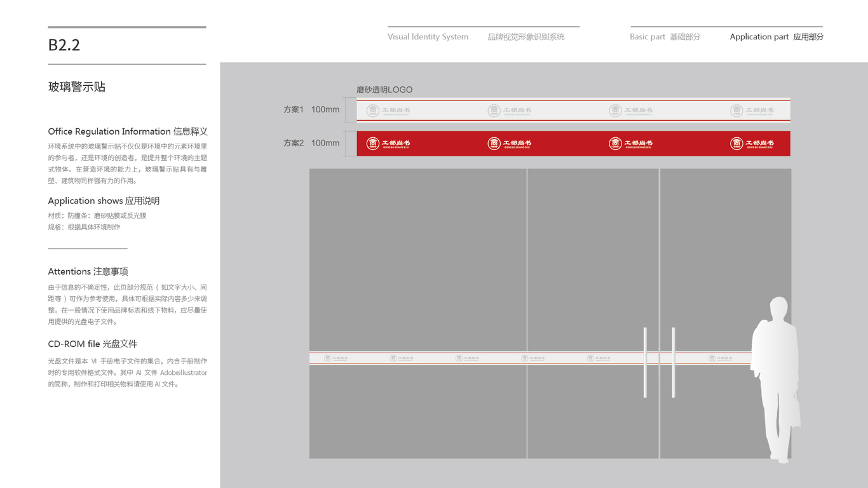Select the 规格：根据具体环境制作 line

point(84,227)
